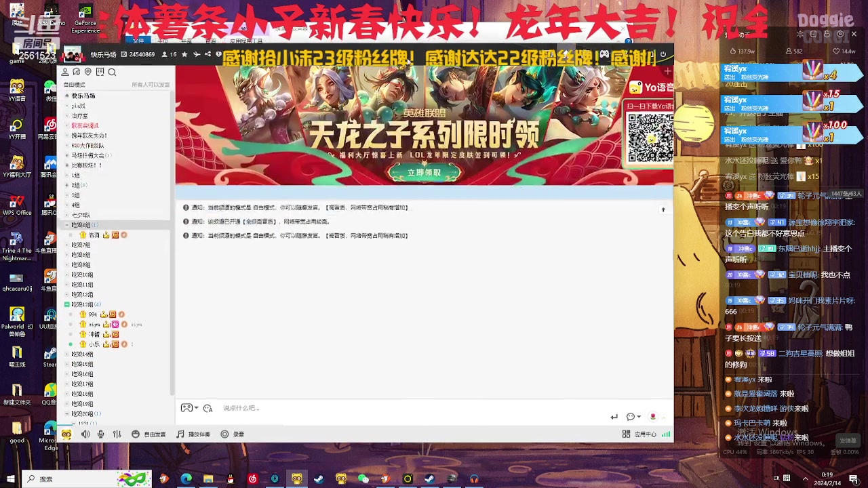Open the game controller emoji picker above the chat box
The width and height of the screenshot is (868, 488).
[x=187, y=407]
